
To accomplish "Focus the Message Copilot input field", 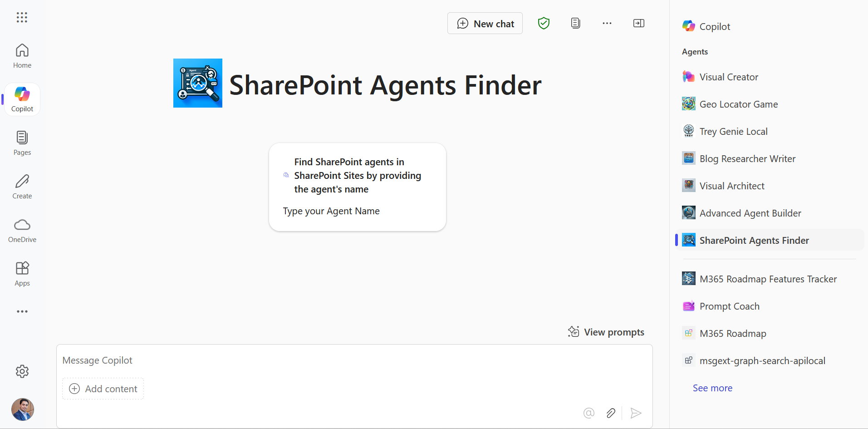I will coord(354,360).
